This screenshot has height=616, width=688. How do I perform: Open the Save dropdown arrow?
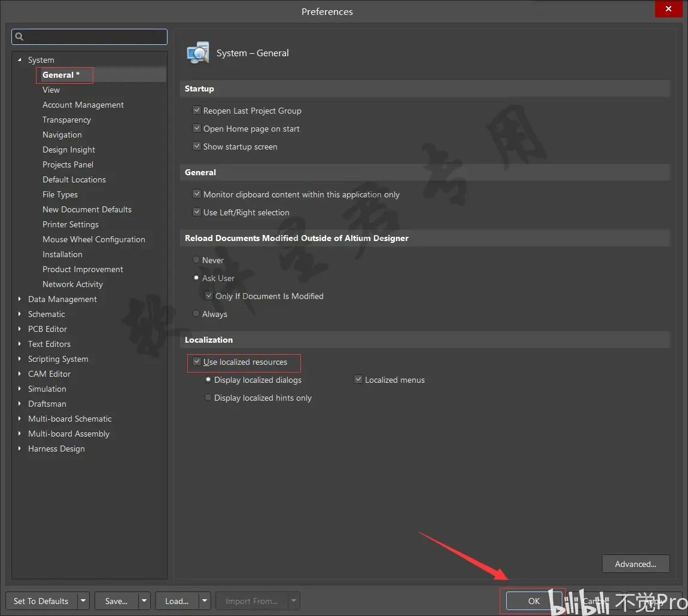[x=144, y=600]
